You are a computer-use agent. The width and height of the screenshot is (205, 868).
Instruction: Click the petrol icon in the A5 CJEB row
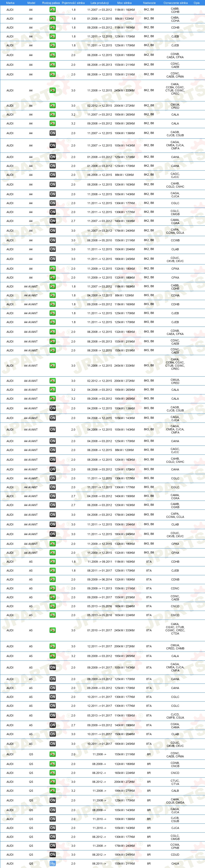tap(53, 571)
